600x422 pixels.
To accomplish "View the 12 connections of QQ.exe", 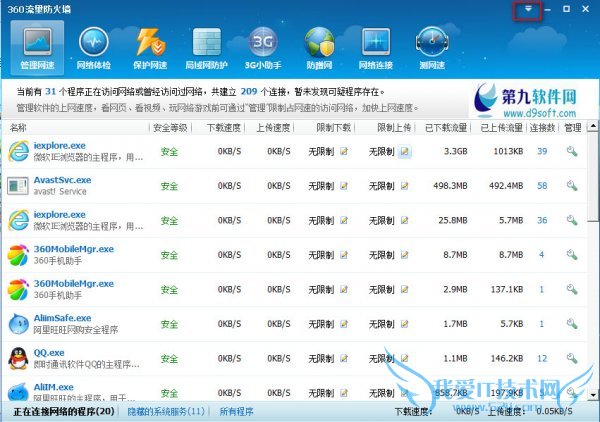I will (542, 358).
